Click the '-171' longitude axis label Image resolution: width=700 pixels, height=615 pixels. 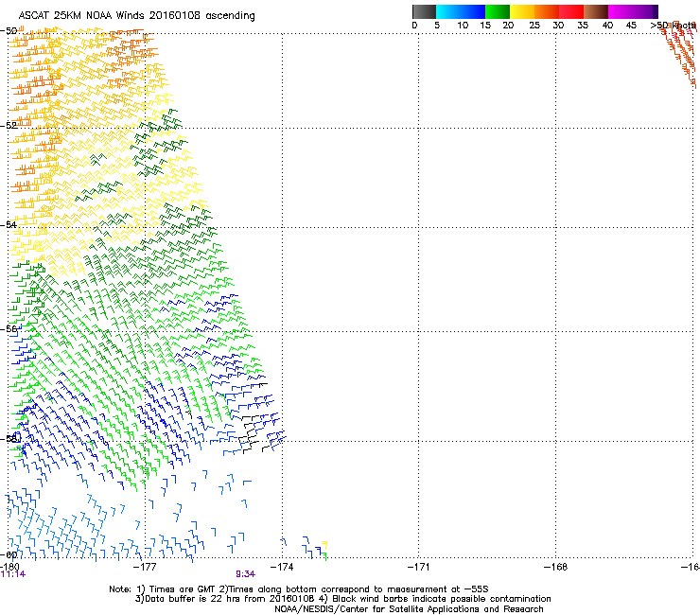(x=419, y=567)
